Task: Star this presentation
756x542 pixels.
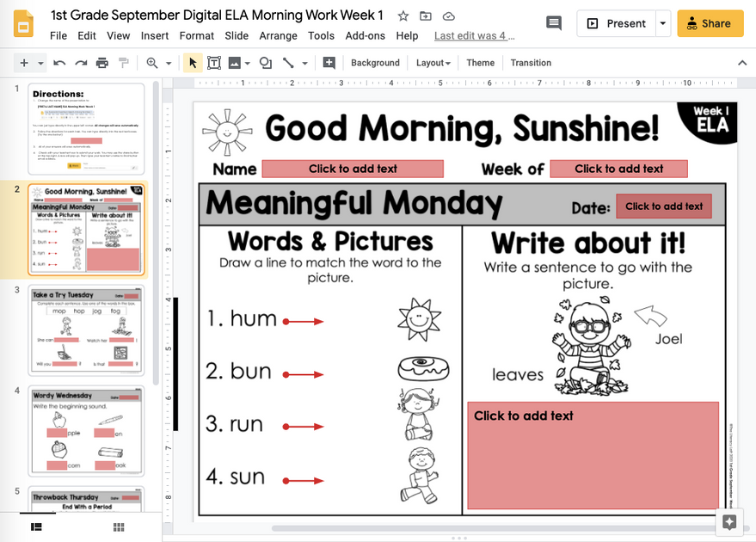Action: [x=403, y=15]
